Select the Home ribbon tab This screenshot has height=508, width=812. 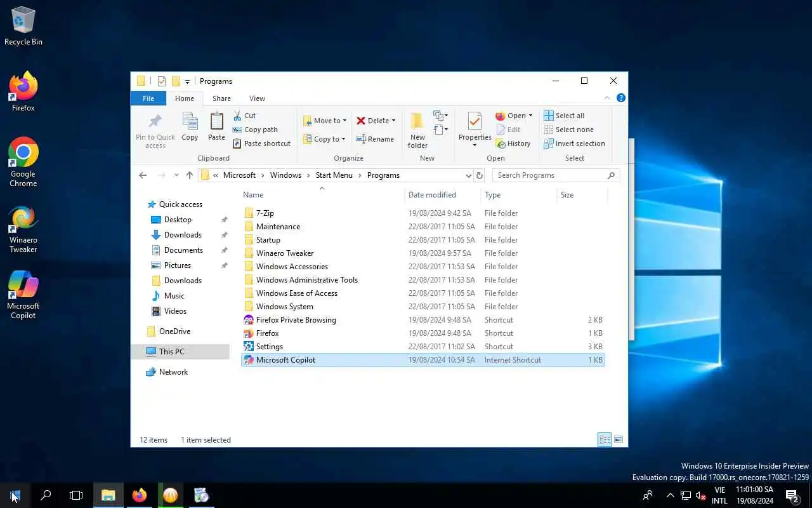[185, 98]
